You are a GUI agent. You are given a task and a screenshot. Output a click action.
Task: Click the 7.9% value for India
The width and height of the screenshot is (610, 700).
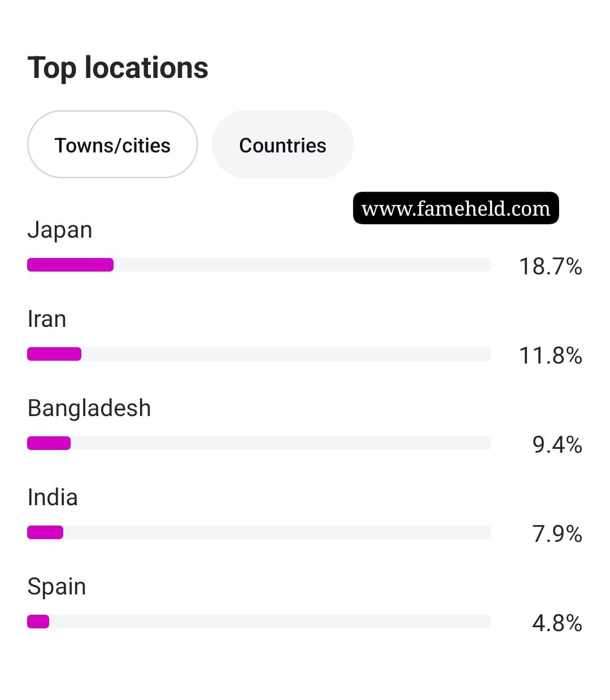[x=557, y=533]
